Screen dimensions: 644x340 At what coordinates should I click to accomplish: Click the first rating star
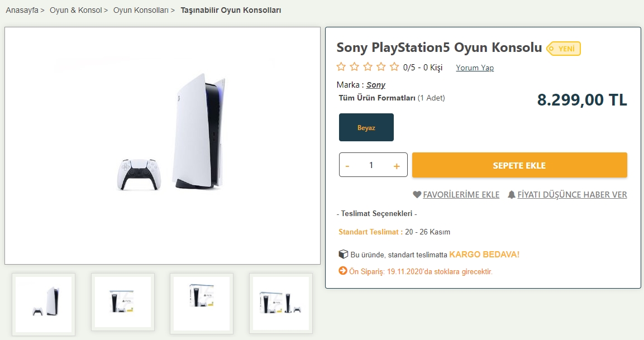[x=341, y=67]
